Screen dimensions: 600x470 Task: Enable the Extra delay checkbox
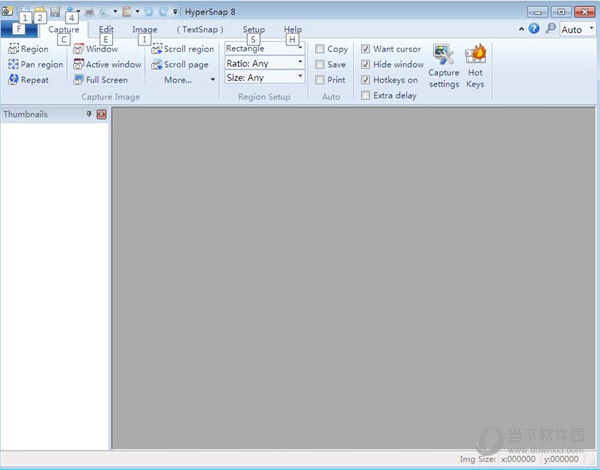coord(365,95)
